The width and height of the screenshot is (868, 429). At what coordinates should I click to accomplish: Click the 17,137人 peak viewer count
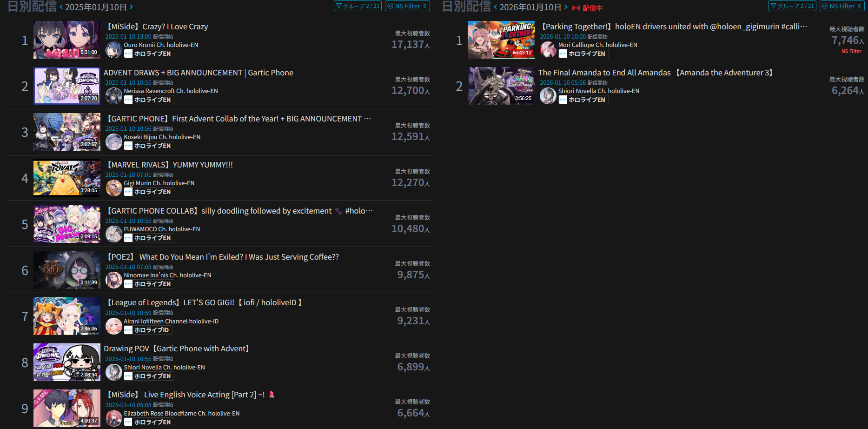click(x=411, y=44)
